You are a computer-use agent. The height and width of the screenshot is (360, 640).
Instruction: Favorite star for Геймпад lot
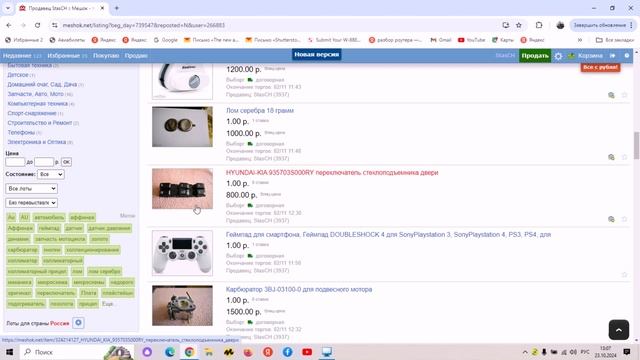tap(624, 275)
